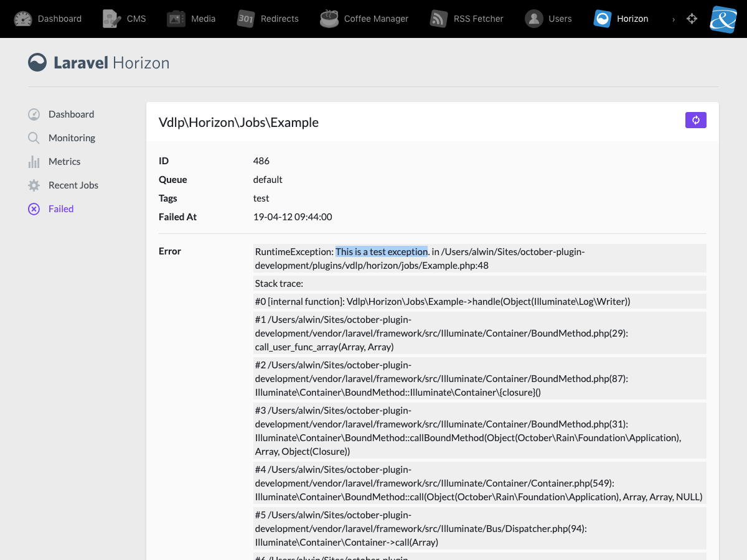Click the Tags label
Viewport: 747px width, 560px height.
tap(168, 198)
